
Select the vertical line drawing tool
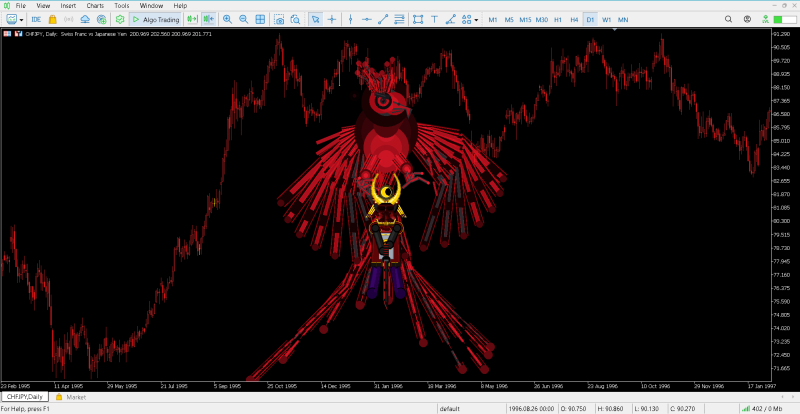click(351, 19)
